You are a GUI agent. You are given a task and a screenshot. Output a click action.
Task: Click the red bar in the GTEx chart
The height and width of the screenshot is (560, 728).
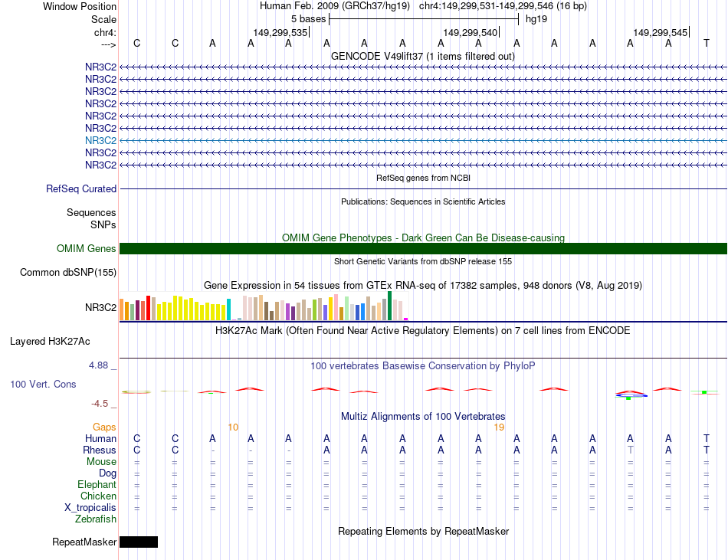(148, 308)
